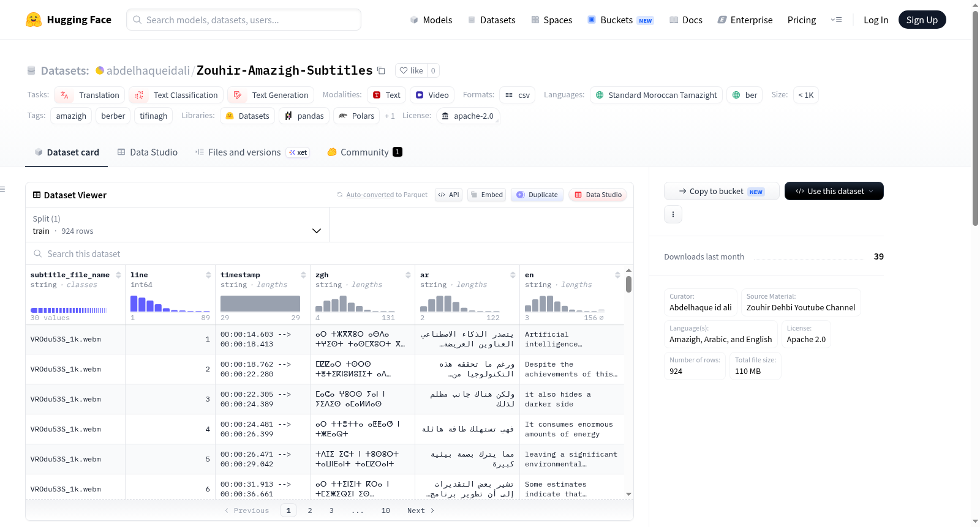Screen dimensions: 980x527
Task: Go to Models in top navigation
Action: coord(431,20)
